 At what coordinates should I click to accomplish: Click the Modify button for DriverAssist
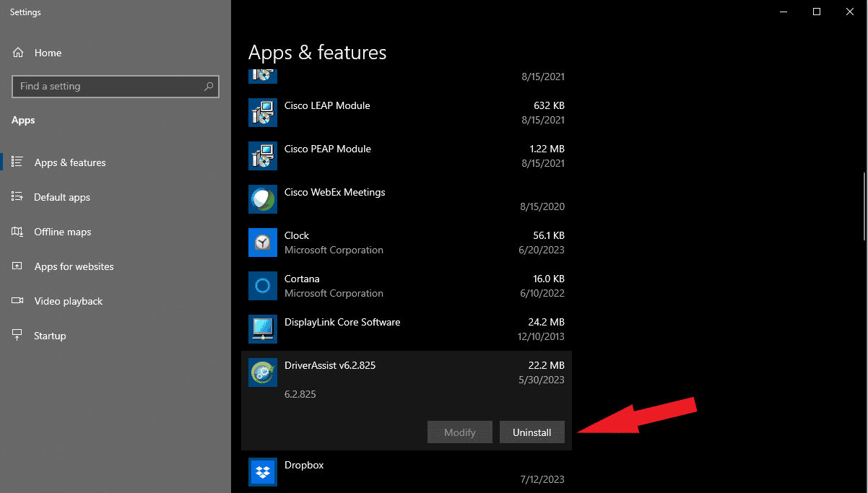point(460,432)
